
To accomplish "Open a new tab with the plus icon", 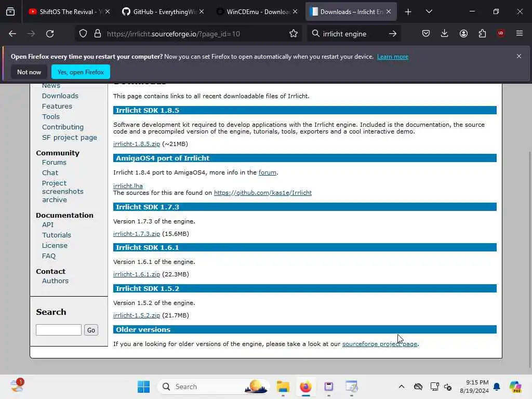I will (408, 12).
